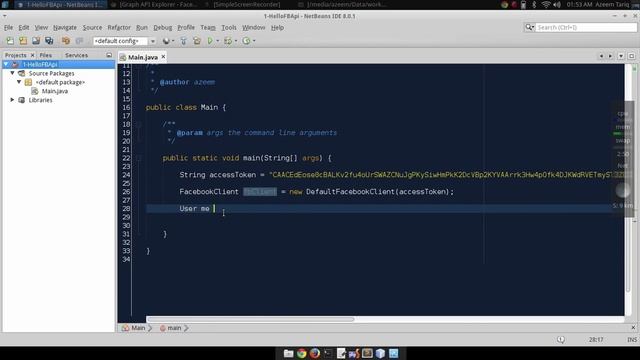The height and width of the screenshot is (360, 640).
Task: Click the search magnifier icon
Action: click(x=529, y=27)
